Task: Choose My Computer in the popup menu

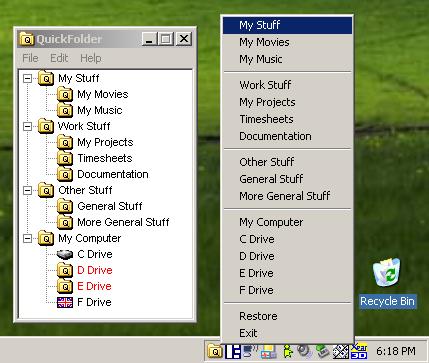Action: coord(287,222)
